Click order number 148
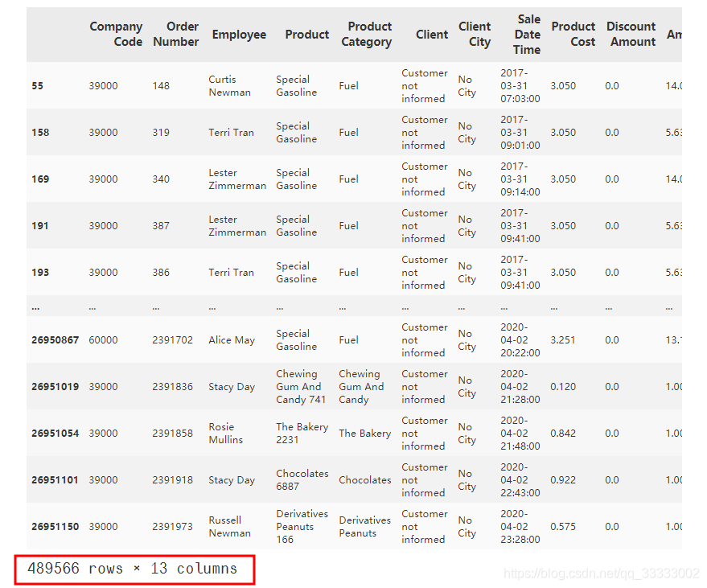 (x=161, y=86)
